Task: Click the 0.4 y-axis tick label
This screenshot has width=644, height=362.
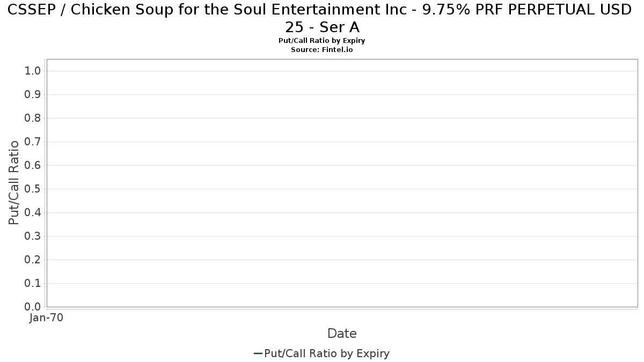Action: (x=33, y=213)
